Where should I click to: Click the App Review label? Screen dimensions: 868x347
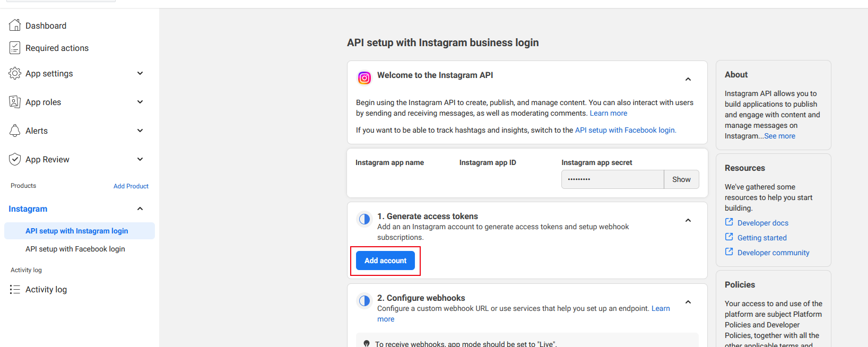click(47, 159)
